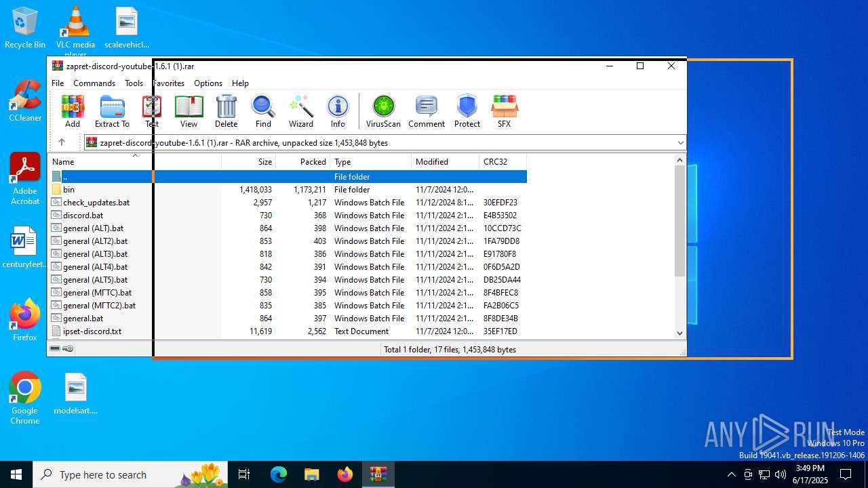This screenshot has width=868, height=488.
Task: Select general (ALT5).bat file
Action: [288, 280]
